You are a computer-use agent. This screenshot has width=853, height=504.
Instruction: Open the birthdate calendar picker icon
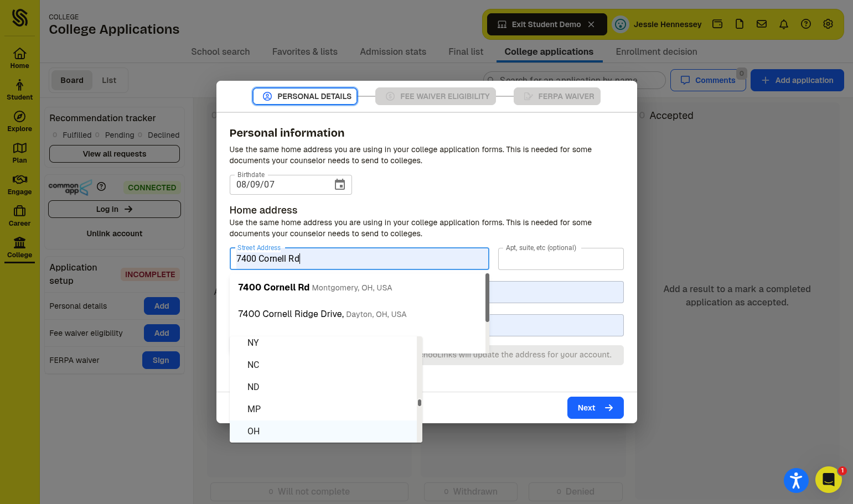pyautogui.click(x=340, y=184)
